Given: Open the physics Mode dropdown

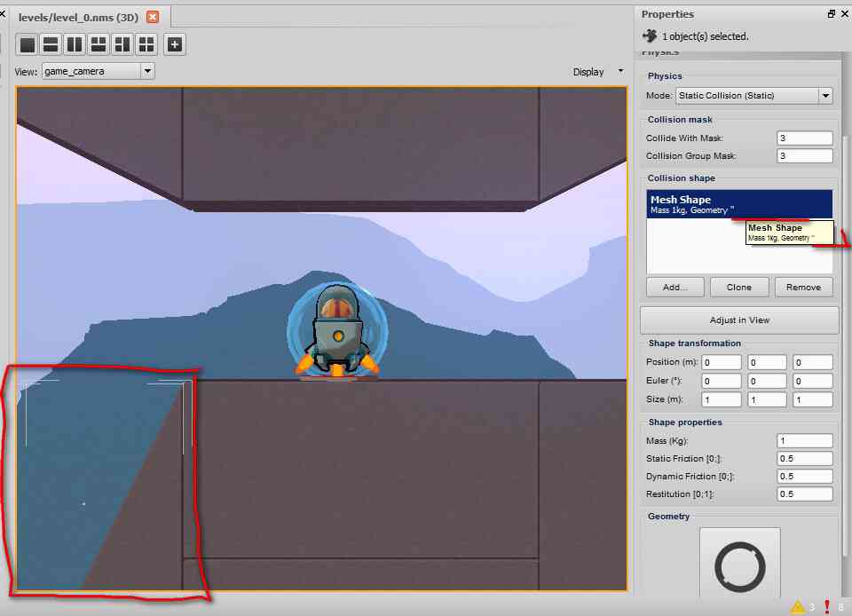Looking at the screenshot, I should tap(753, 96).
